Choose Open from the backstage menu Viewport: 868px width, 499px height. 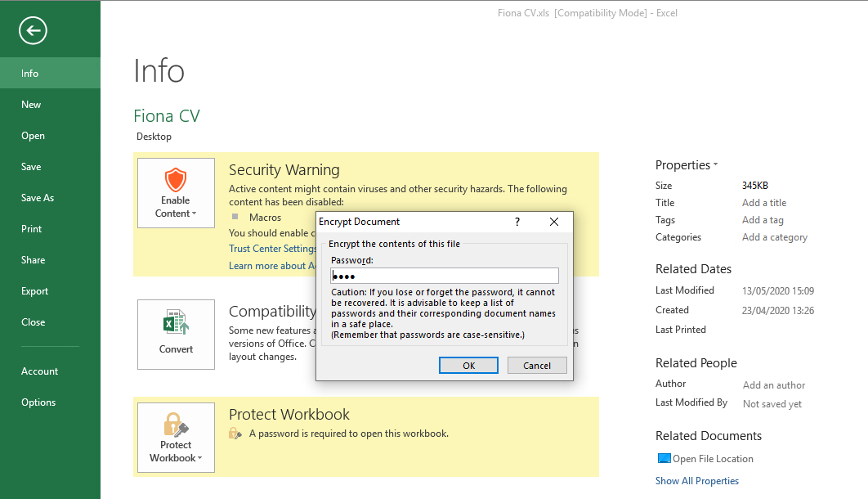(51, 135)
